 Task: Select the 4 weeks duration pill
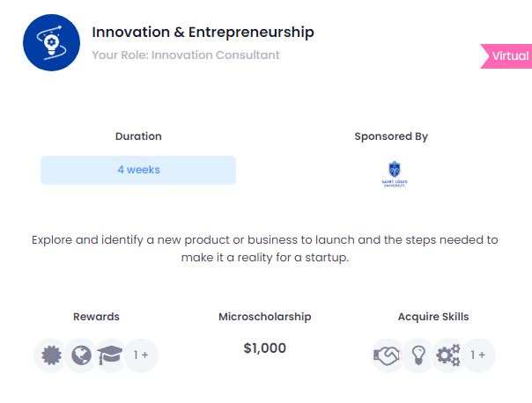point(138,170)
